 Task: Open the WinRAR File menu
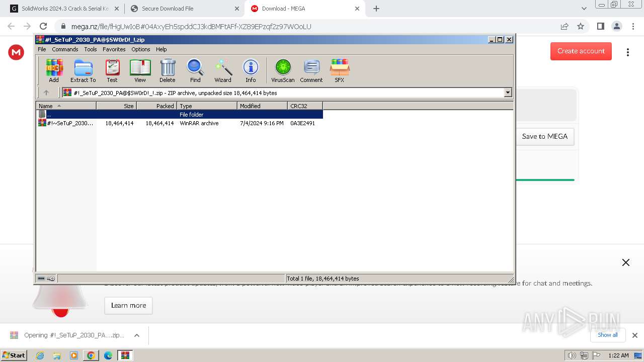tap(42, 49)
